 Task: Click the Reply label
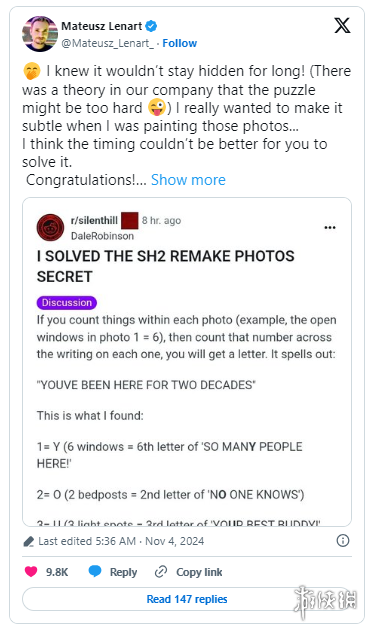123,572
